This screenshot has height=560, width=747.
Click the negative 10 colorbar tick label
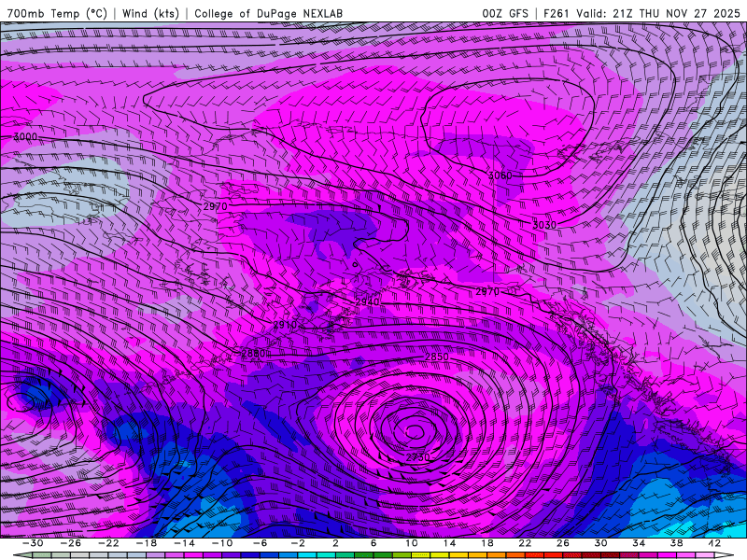222,543
